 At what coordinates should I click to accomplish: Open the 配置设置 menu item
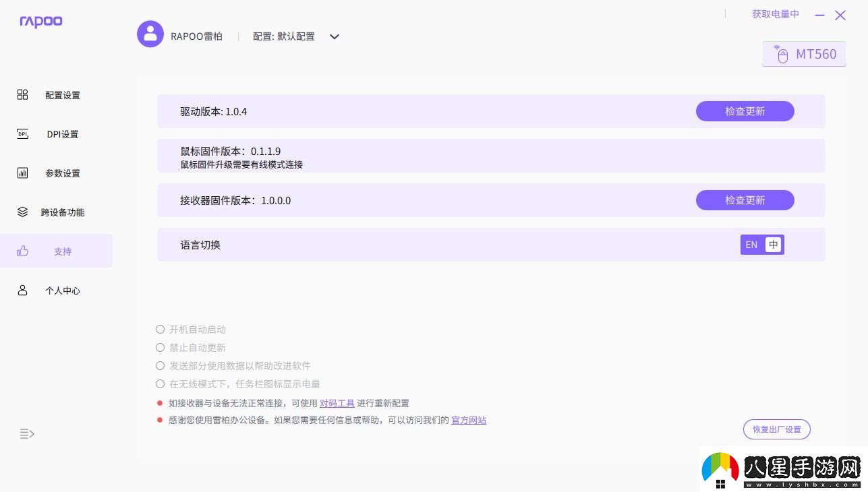tap(62, 94)
